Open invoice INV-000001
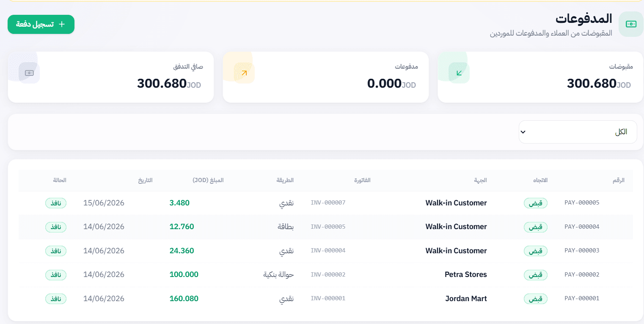 coord(328,299)
